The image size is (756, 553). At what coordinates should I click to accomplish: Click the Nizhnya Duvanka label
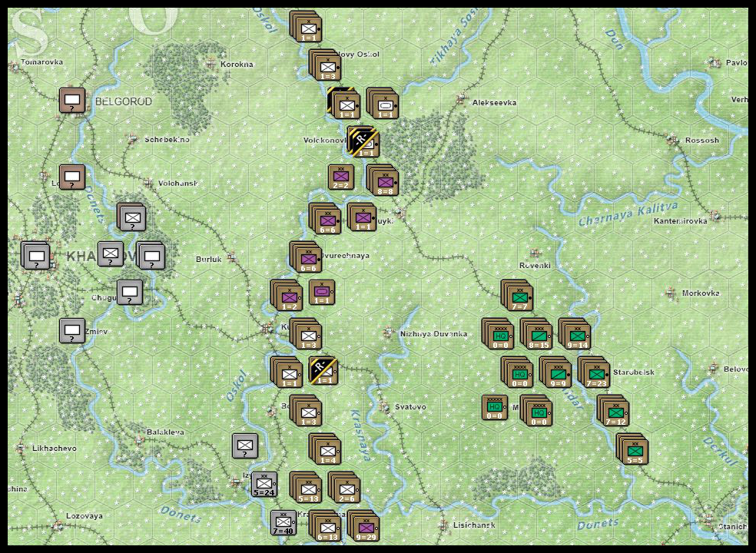point(433,333)
